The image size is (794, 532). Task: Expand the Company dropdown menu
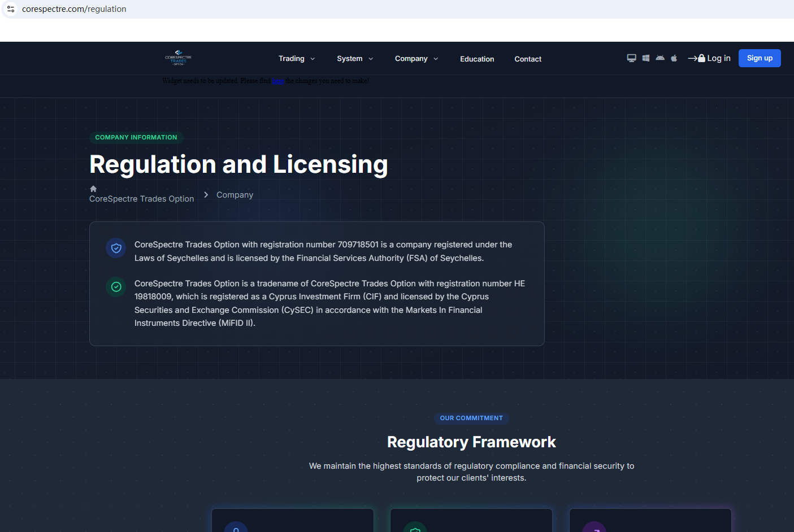[416, 59]
